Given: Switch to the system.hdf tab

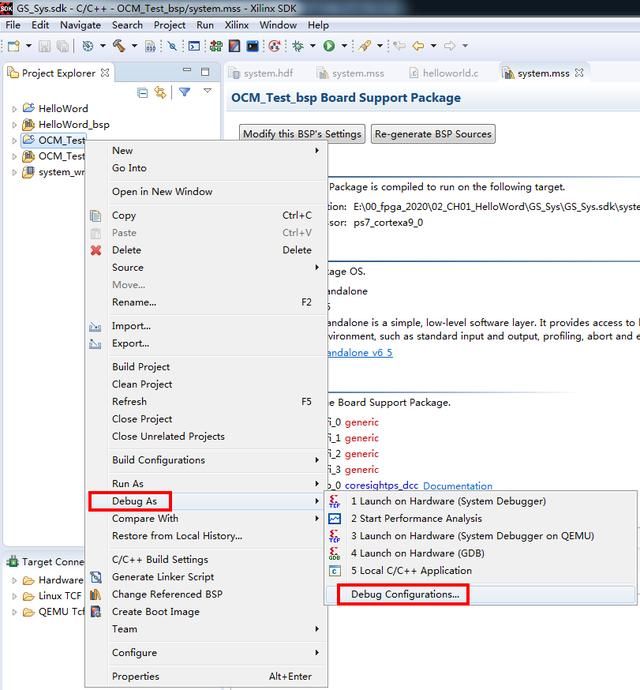Looking at the screenshot, I should click(x=262, y=73).
